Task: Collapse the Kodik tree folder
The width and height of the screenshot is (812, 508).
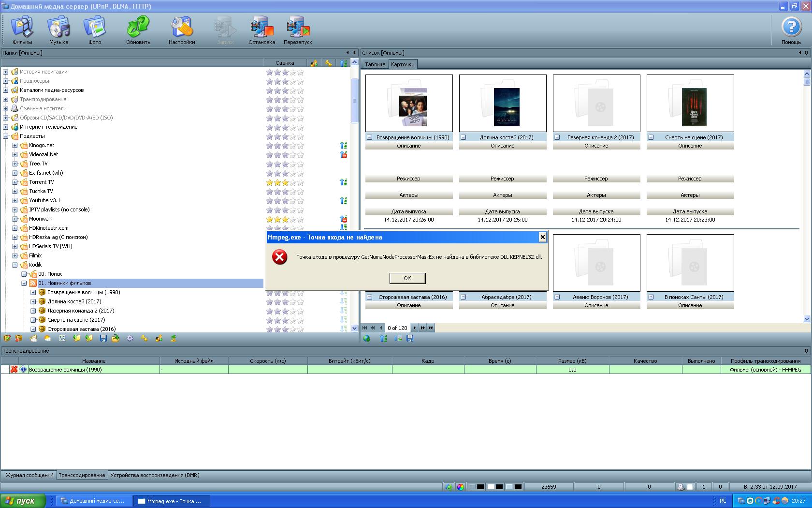Action: [x=14, y=265]
